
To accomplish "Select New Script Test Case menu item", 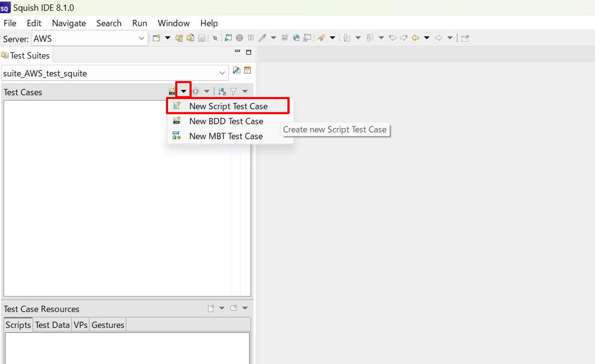I will [x=228, y=106].
